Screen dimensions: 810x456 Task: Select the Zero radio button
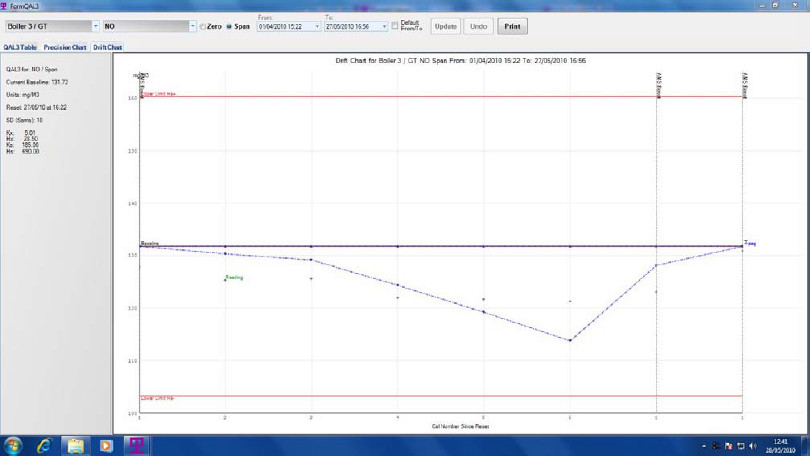click(x=203, y=26)
